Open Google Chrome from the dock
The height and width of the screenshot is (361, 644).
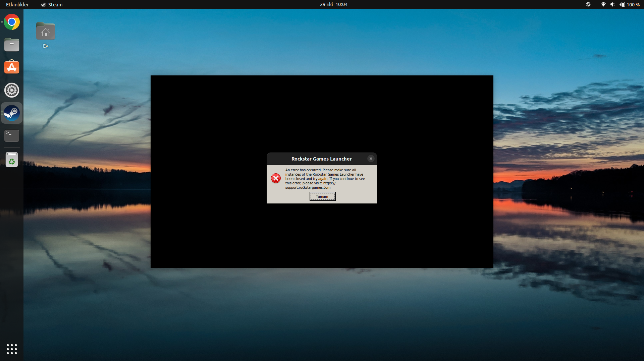12,22
